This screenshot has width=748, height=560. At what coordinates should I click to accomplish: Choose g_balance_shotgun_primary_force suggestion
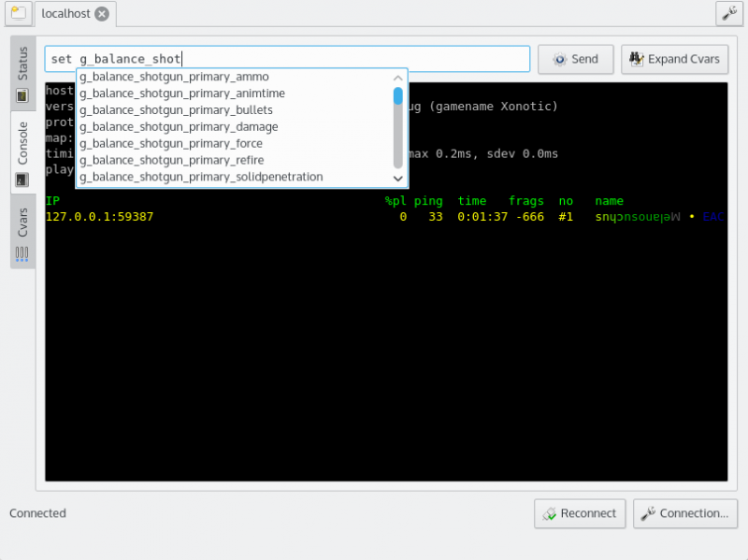tap(234, 144)
